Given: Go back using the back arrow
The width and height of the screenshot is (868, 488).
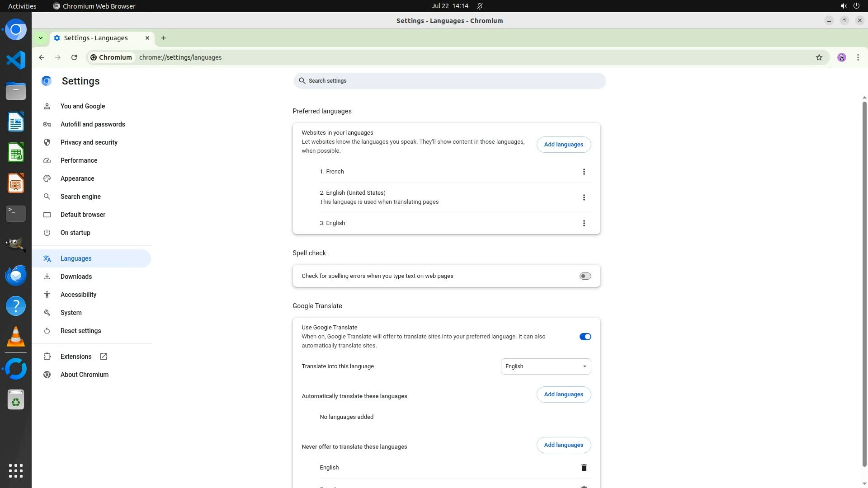Looking at the screenshot, I should tap(42, 57).
